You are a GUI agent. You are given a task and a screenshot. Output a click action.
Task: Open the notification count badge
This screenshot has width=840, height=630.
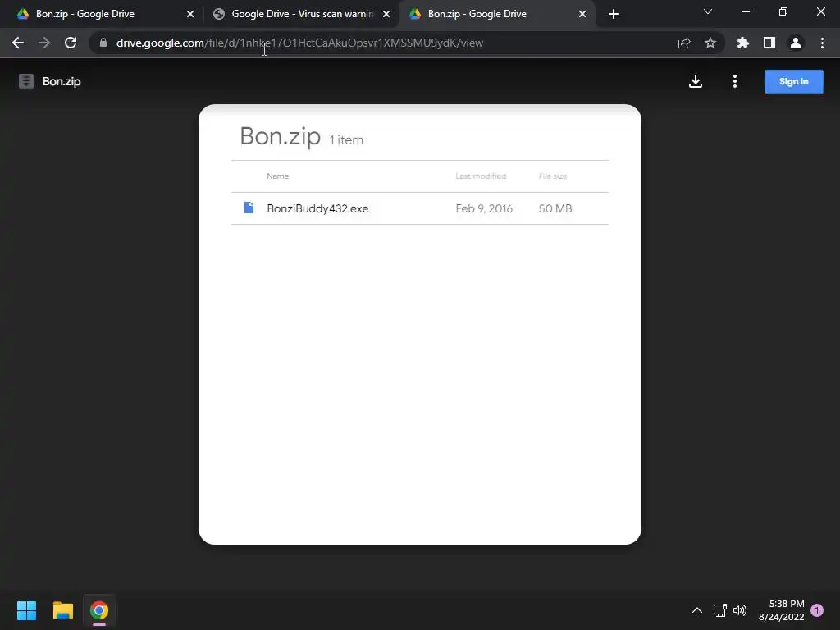coord(817,610)
